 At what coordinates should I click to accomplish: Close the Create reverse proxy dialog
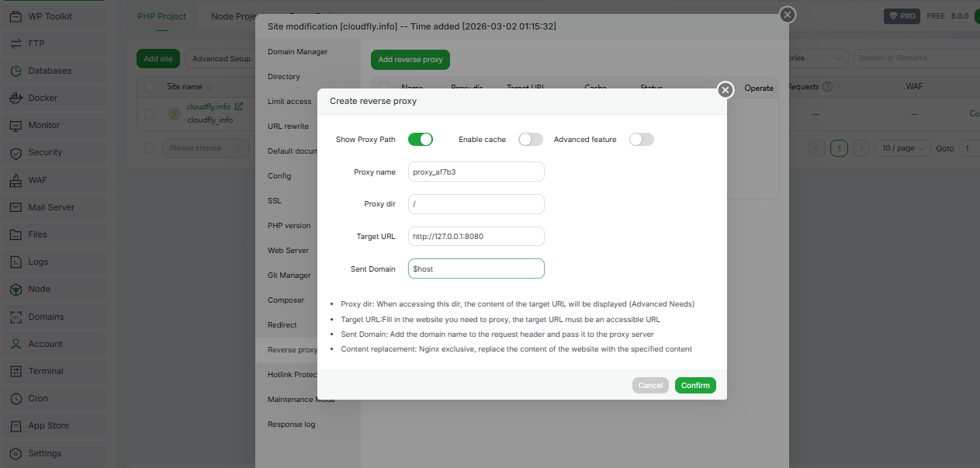(725, 90)
